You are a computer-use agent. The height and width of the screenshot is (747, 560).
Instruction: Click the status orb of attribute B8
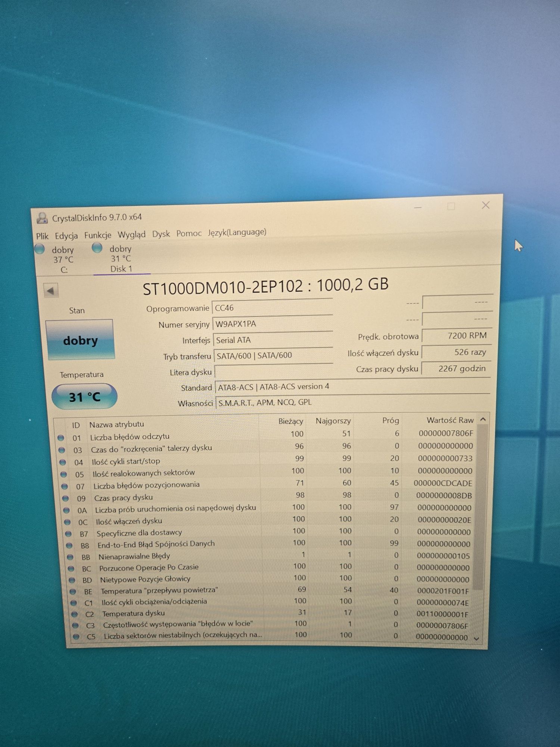(69, 546)
